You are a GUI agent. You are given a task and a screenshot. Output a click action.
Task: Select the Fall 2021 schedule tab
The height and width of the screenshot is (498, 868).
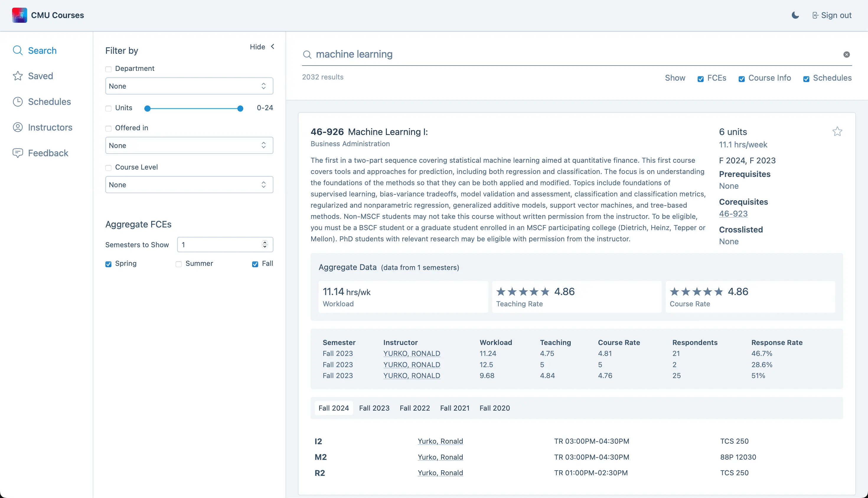pyautogui.click(x=454, y=408)
